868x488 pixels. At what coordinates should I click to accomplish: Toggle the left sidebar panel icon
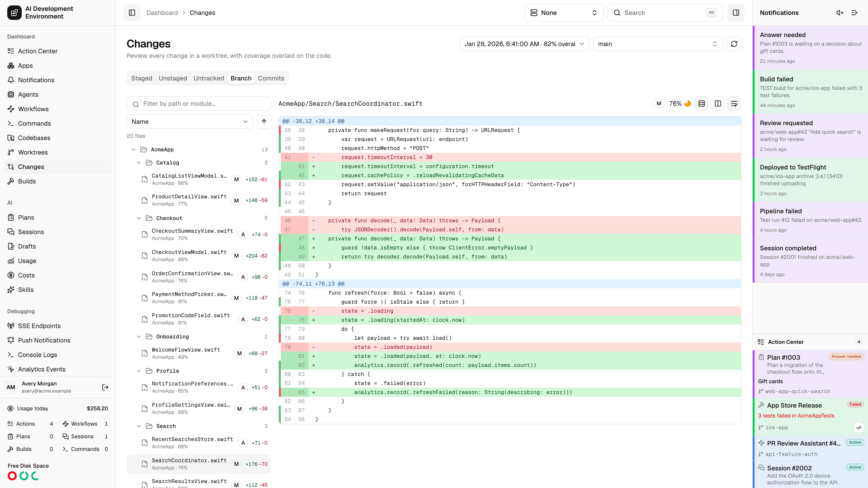tap(132, 13)
